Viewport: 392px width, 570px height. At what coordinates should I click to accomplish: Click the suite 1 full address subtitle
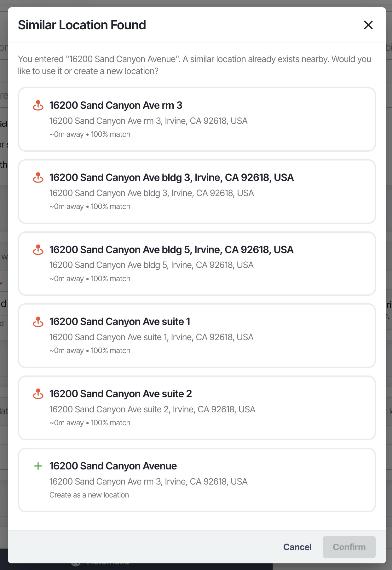pos(151,337)
